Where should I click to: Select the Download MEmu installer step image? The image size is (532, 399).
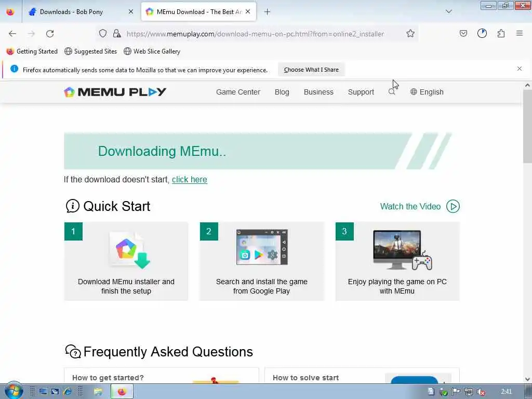(129, 250)
